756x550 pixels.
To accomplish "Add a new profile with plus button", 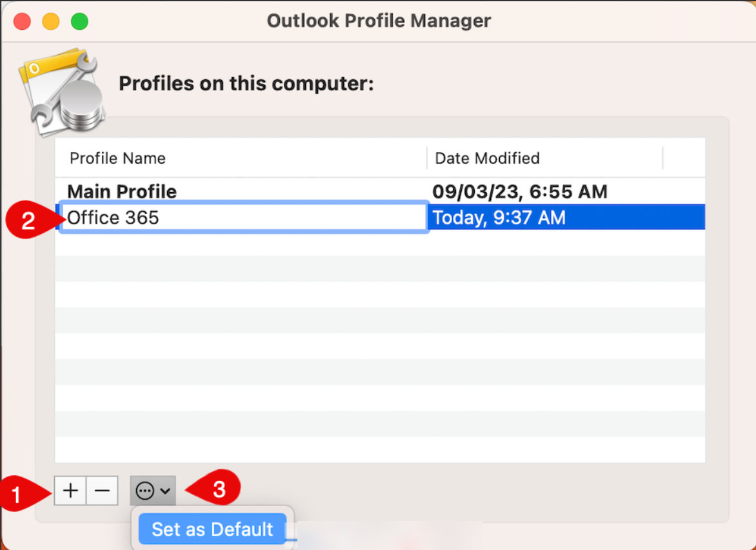I will pos(70,491).
